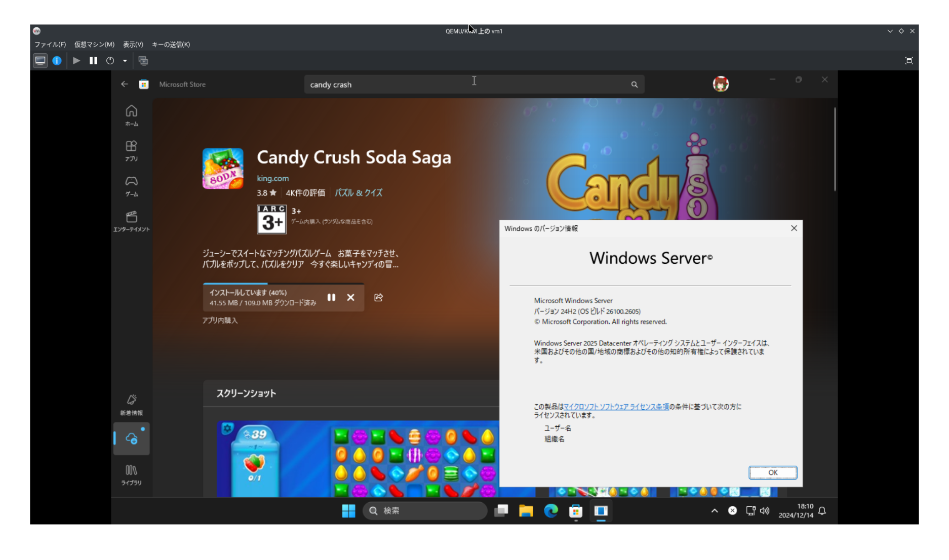Open the パズル & クイズ category link
Image resolution: width=949 pixels, height=560 pixels.
point(359,193)
